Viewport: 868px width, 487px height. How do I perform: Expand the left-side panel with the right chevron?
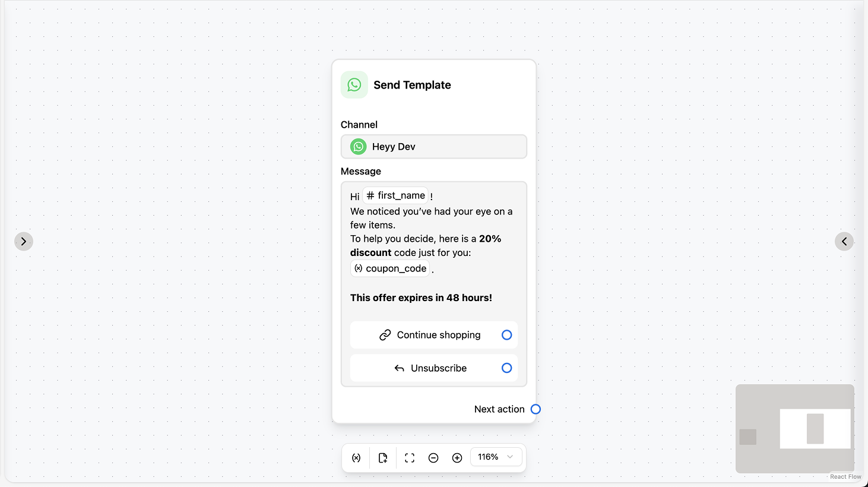click(24, 241)
